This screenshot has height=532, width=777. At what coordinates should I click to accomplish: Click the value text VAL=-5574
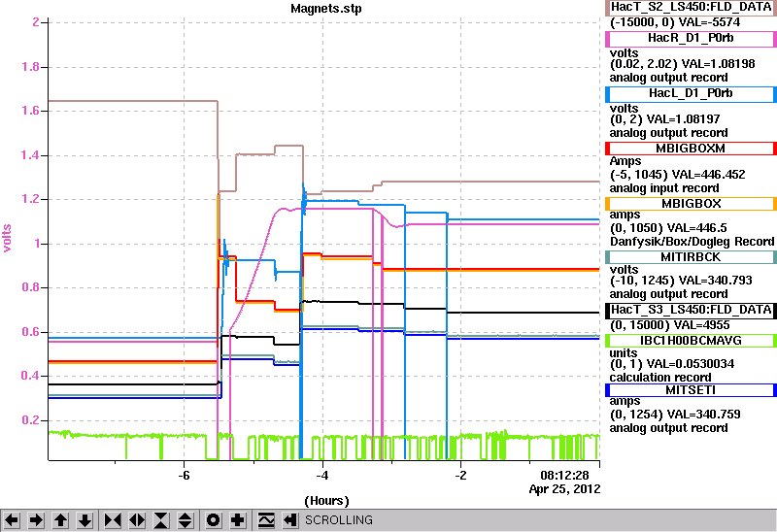coord(709,22)
